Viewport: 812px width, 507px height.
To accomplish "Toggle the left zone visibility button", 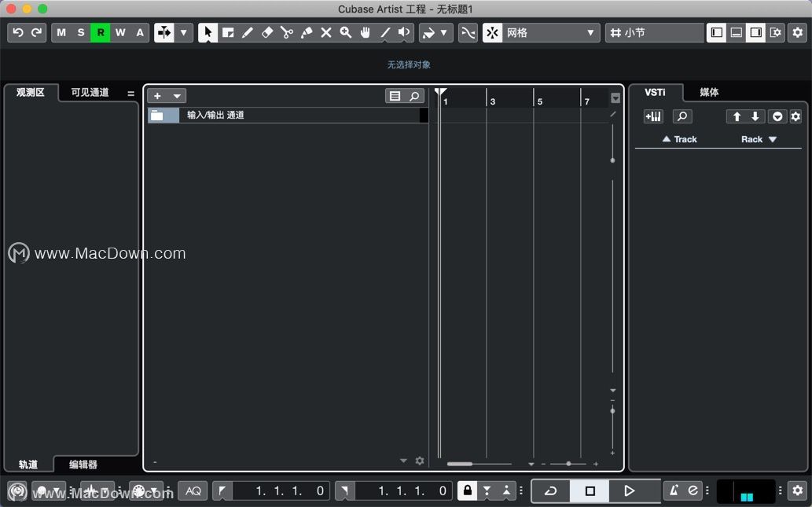I will (717, 33).
